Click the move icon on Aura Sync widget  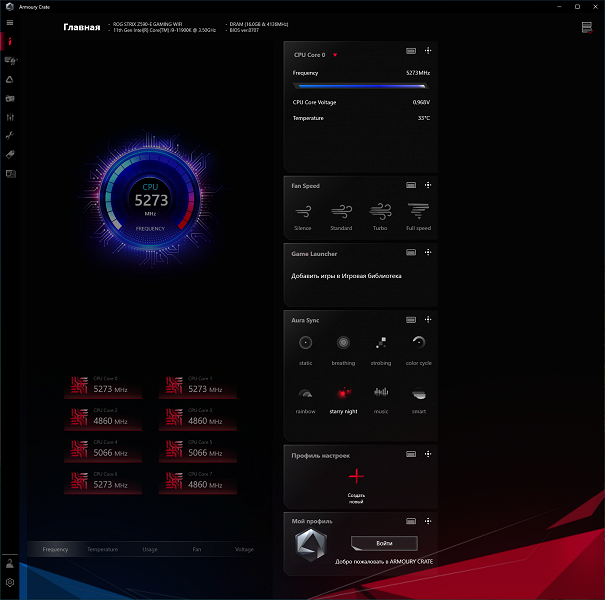click(428, 319)
